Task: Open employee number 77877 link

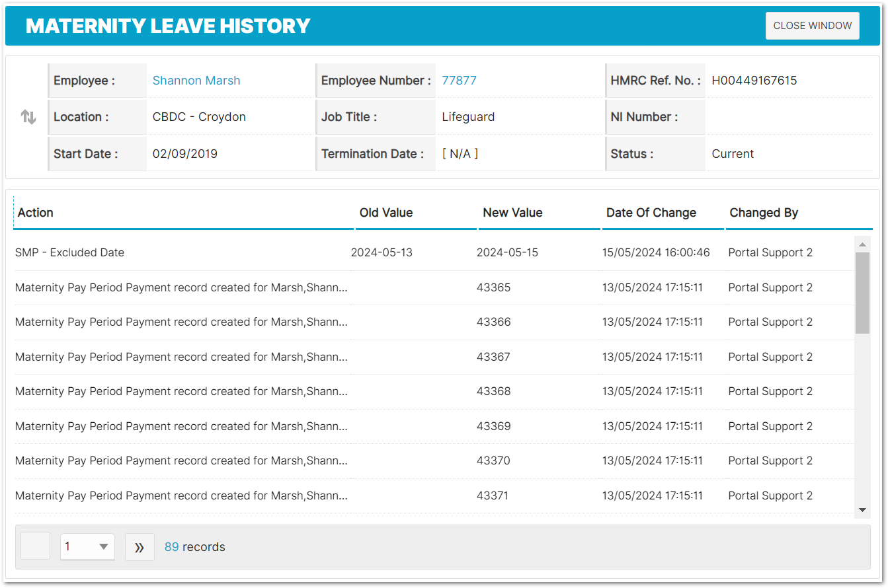Action: (x=459, y=81)
